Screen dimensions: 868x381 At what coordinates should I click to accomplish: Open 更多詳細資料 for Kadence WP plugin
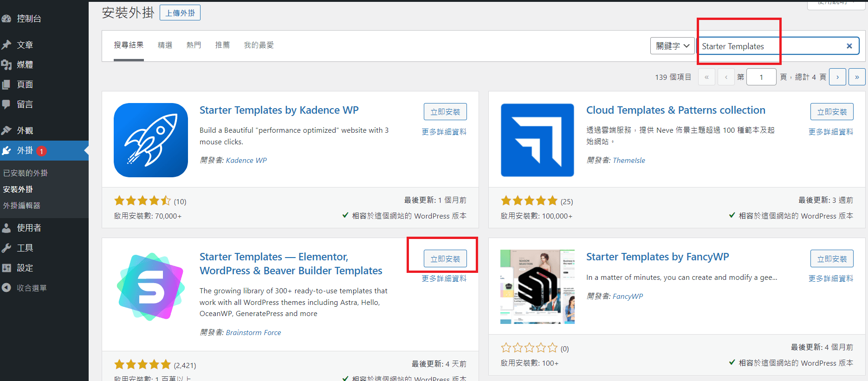[x=444, y=132]
